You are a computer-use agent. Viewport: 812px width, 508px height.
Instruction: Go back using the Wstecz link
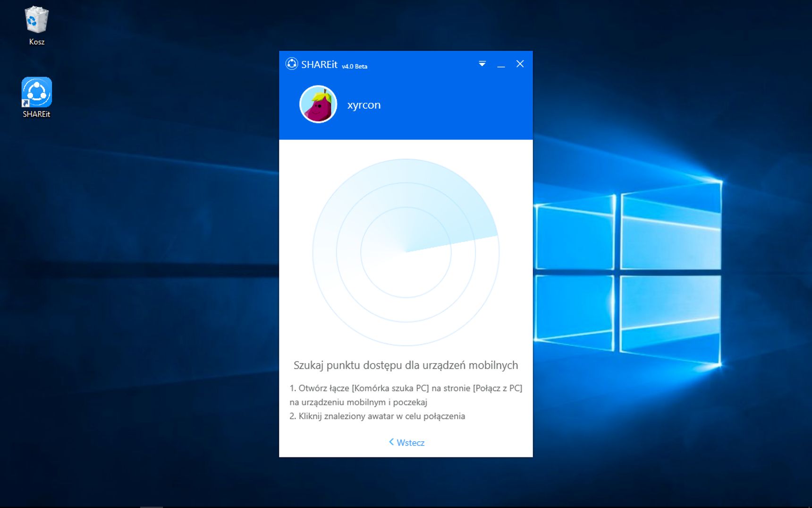coord(406,442)
